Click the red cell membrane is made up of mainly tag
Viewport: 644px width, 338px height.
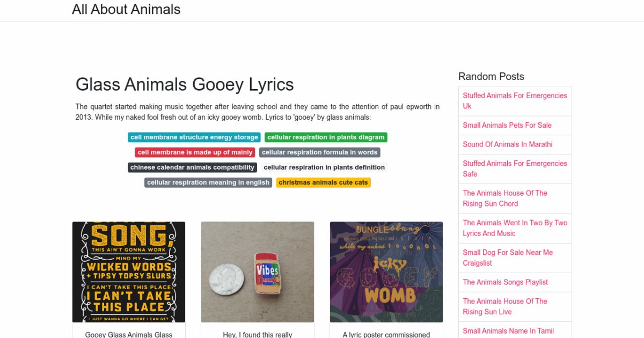pos(195,152)
